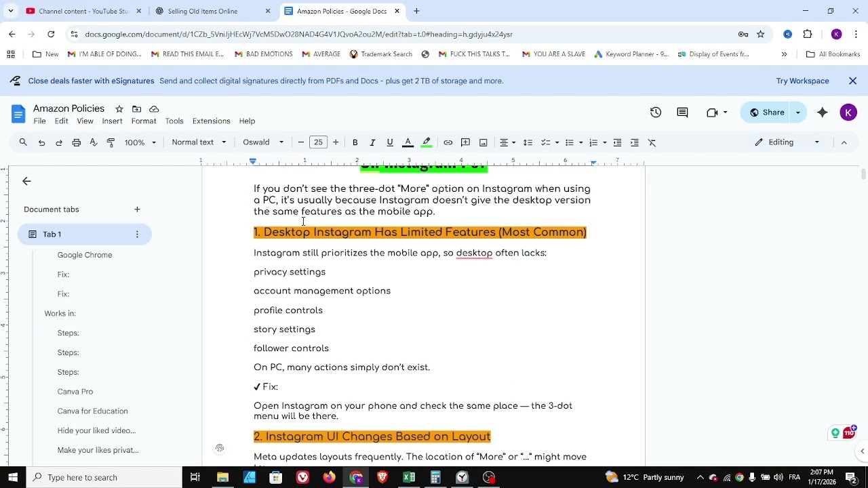Print the document with printer icon

coord(77,142)
